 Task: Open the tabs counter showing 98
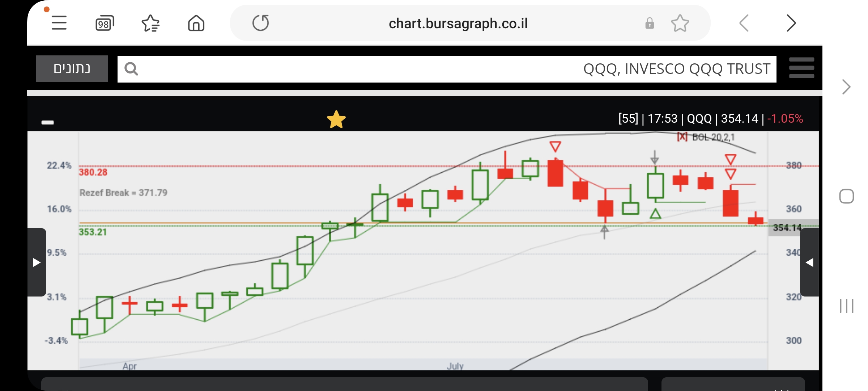pyautogui.click(x=105, y=24)
